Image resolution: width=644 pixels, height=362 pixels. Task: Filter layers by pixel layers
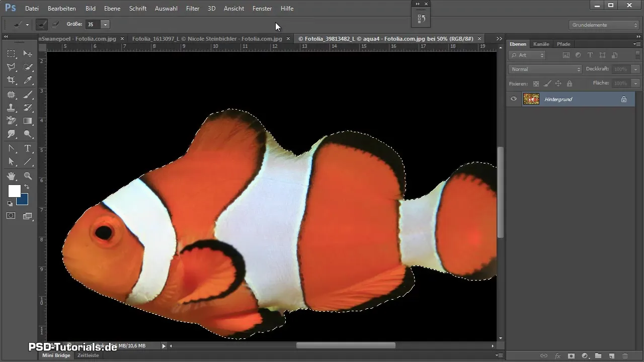coord(566,55)
